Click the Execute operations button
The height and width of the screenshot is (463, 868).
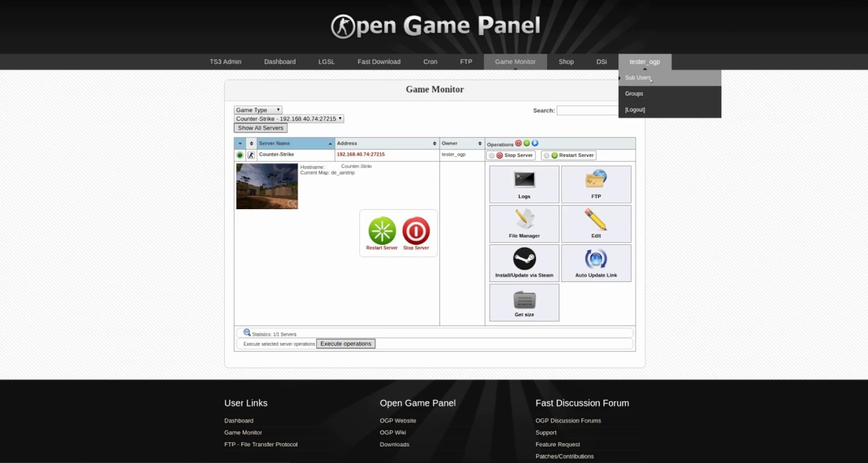[346, 344]
